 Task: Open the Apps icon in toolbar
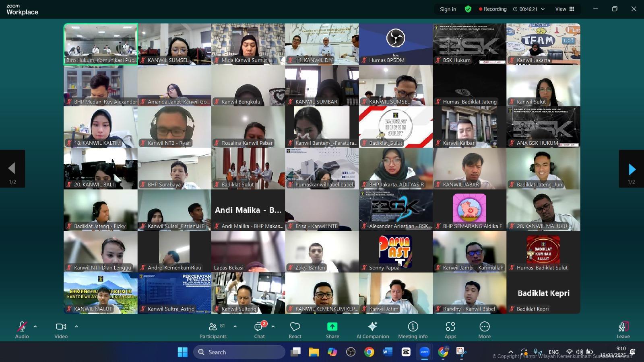450,327
